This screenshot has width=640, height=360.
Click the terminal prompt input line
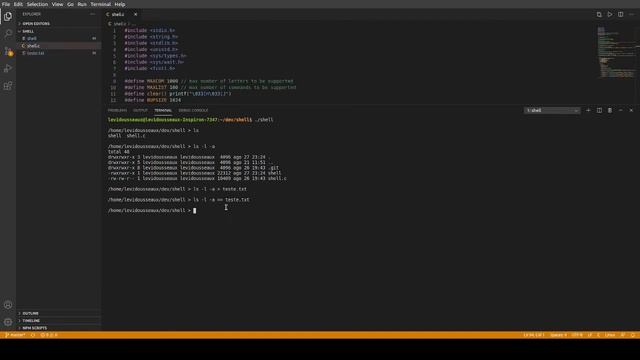(152, 211)
